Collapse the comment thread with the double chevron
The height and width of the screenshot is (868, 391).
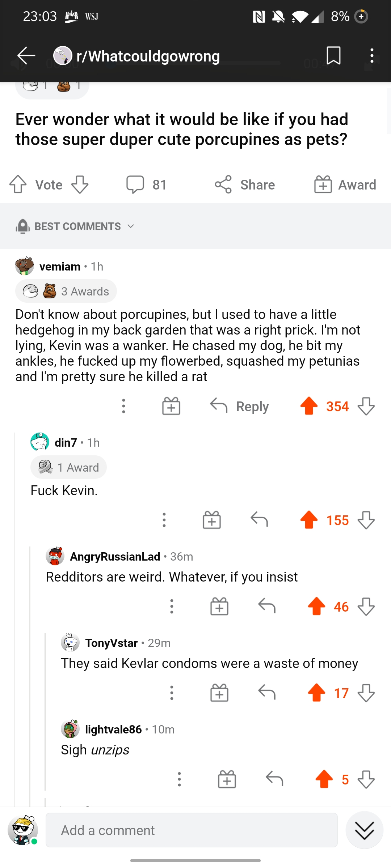pos(364,830)
